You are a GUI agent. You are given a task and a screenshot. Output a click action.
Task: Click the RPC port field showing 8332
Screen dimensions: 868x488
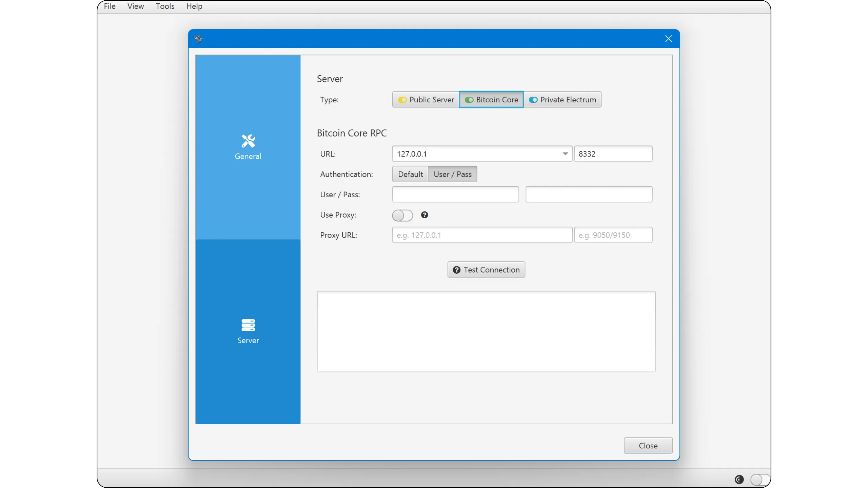(x=613, y=154)
